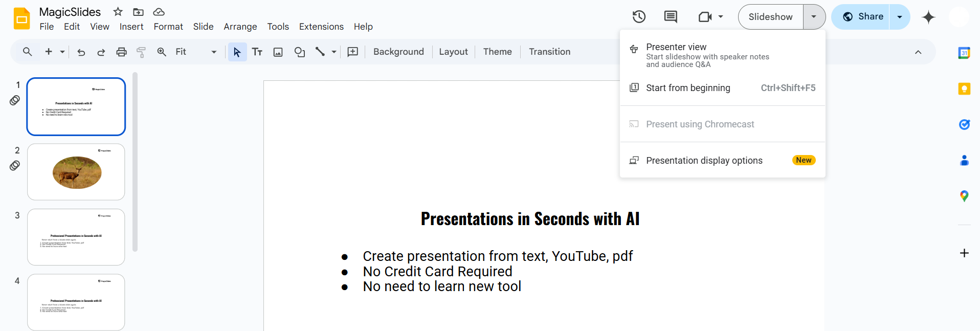Click the video camera meet icon
This screenshot has width=980, height=331.
pyautogui.click(x=705, y=17)
